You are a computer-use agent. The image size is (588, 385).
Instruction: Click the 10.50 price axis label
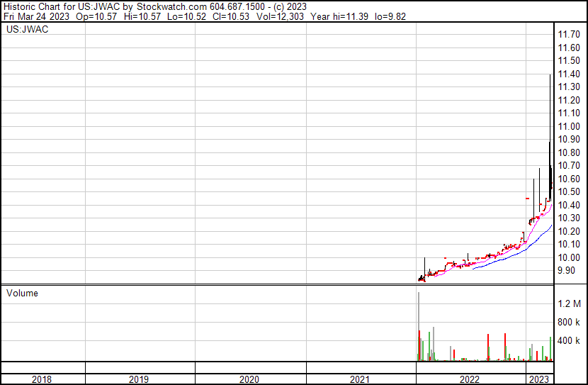coord(570,192)
